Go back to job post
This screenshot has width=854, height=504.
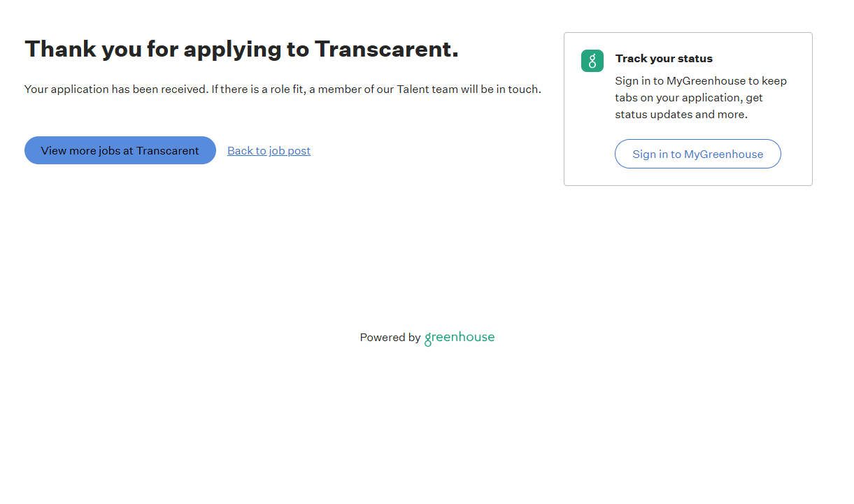[269, 151]
